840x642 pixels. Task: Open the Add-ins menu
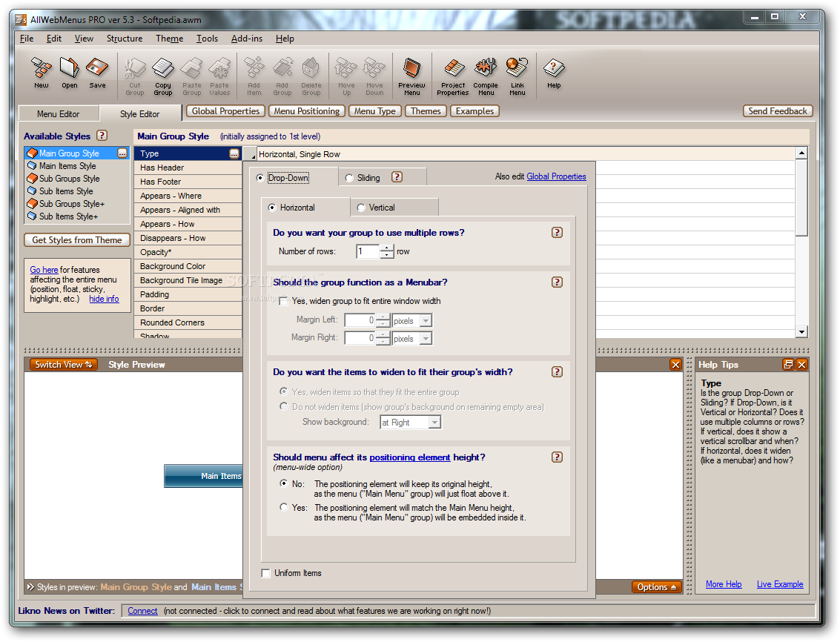coord(246,38)
